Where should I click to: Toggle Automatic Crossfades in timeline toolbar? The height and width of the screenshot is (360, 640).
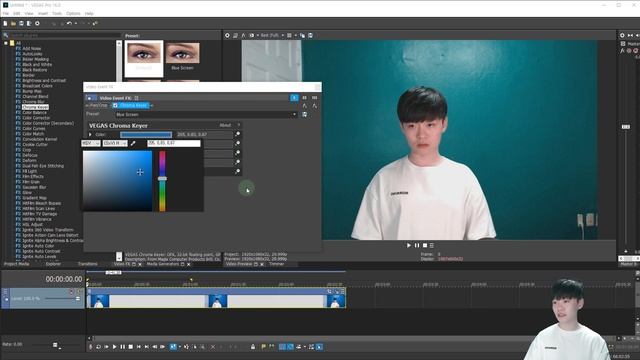(x=290, y=347)
